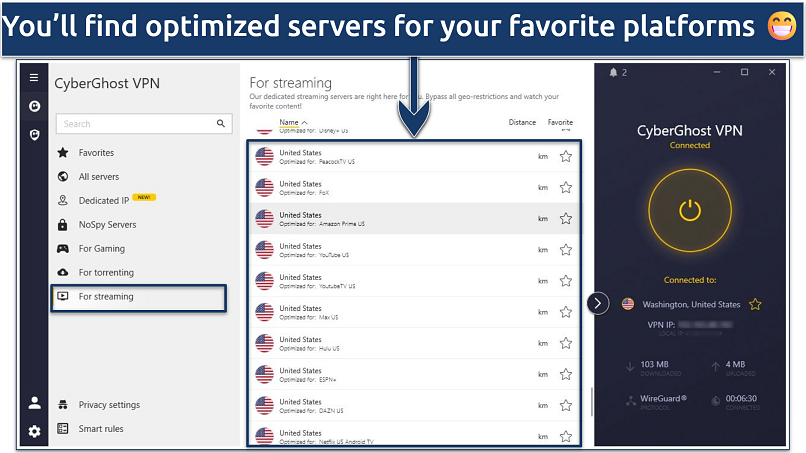Select server optimized for YoutubeTV US
The width and height of the screenshot is (806, 453).
414,281
